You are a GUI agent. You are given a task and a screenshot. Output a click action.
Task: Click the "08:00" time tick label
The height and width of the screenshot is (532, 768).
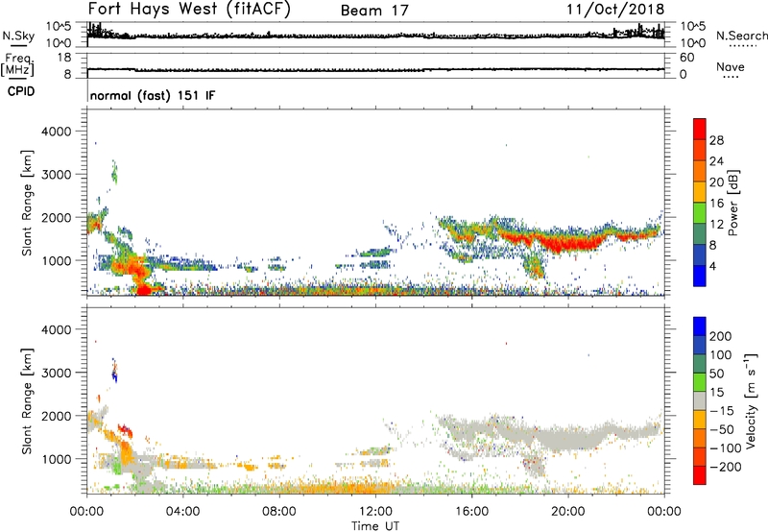278,512
